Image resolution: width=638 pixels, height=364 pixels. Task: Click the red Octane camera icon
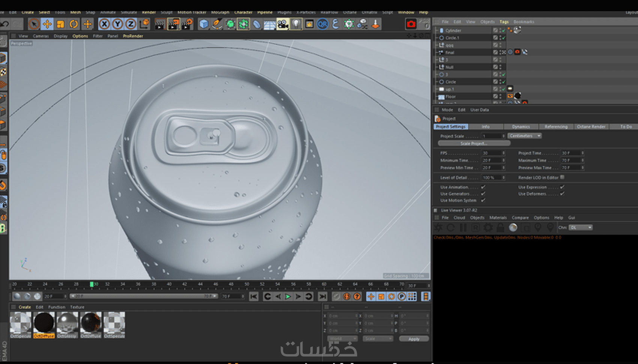[x=411, y=24]
